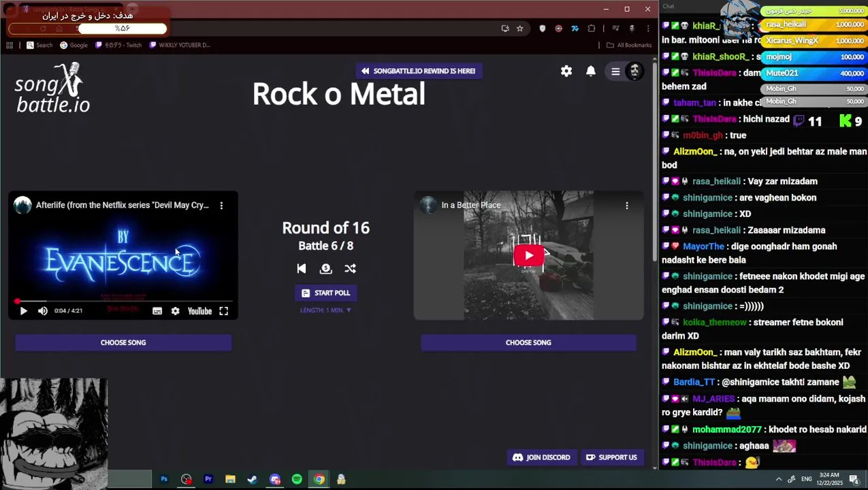Image resolution: width=868 pixels, height=490 pixels.
Task: Open the notifications bell
Action: pyautogui.click(x=591, y=71)
